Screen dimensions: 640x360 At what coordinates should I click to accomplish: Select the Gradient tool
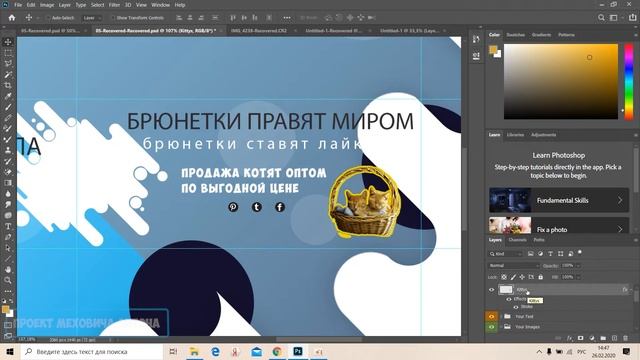click(8, 183)
